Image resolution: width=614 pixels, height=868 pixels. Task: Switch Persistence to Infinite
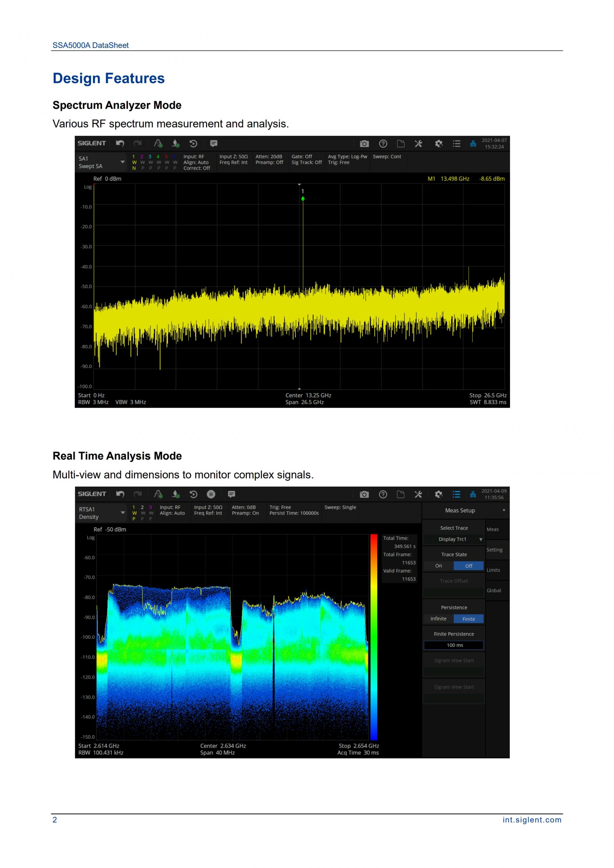coord(438,619)
